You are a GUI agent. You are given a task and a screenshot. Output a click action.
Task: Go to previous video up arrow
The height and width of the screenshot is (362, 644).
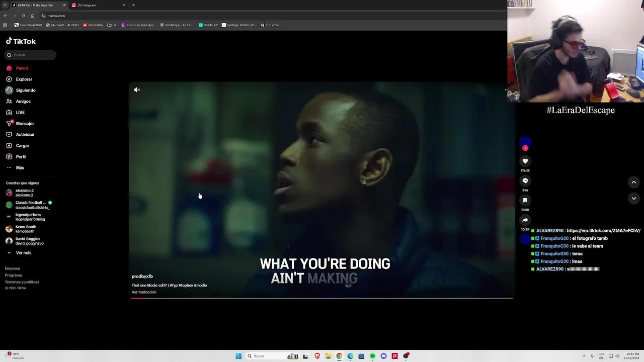coord(634,183)
